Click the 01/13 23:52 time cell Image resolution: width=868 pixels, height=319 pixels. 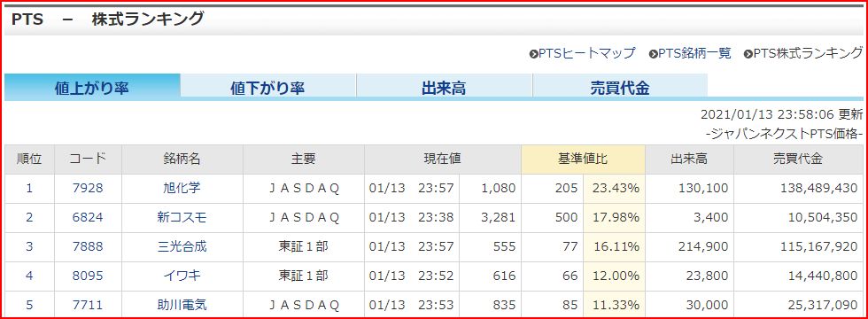(411, 276)
